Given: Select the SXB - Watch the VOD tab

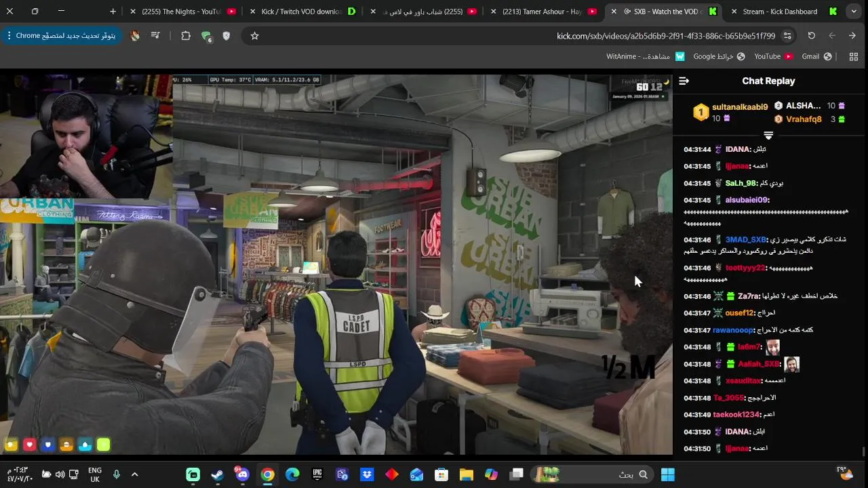Looking at the screenshot, I should [664, 12].
